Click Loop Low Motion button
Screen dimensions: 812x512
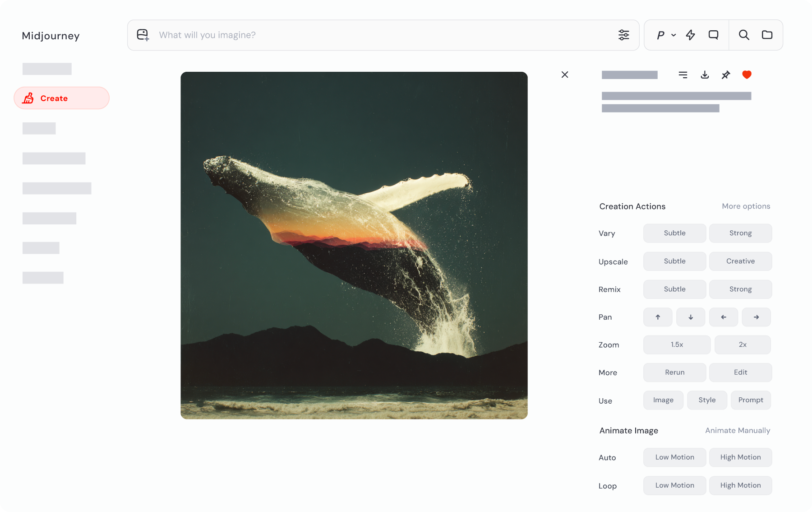[674, 485]
